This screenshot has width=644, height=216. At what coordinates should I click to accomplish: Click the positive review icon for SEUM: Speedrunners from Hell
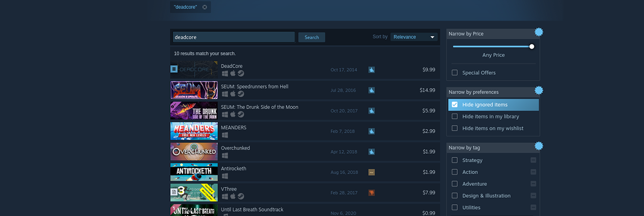(x=371, y=90)
